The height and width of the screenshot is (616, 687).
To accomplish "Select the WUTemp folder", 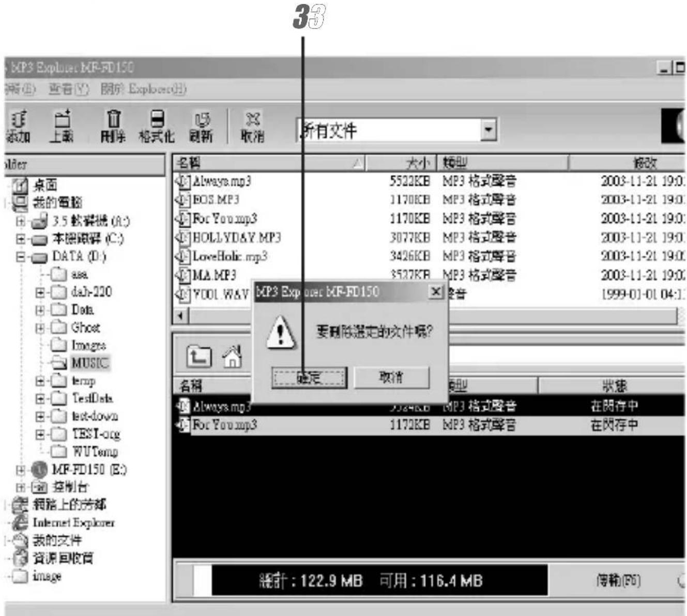I will (x=95, y=452).
